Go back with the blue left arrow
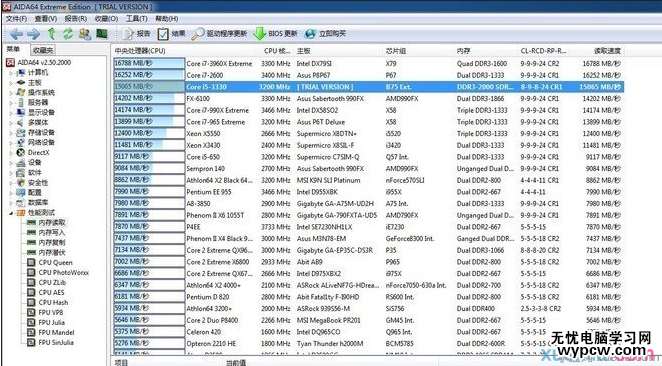Viewport: 662px width, 366px height. [16, 34]
